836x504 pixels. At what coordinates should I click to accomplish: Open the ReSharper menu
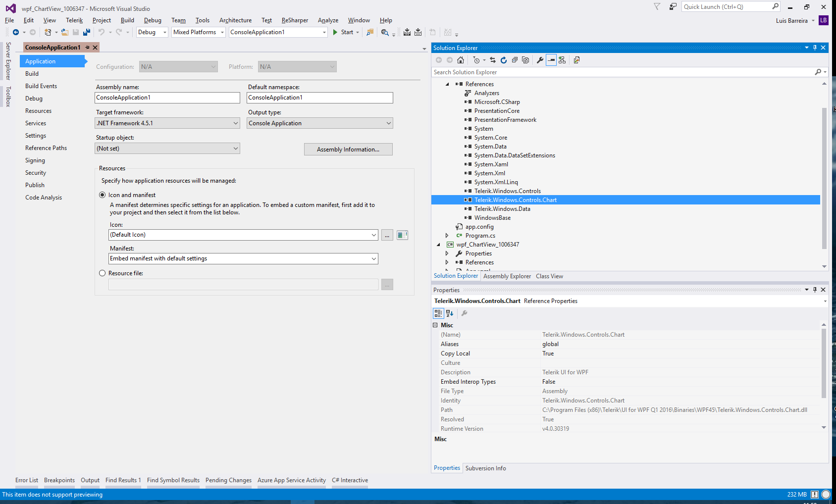click(295, 20)
